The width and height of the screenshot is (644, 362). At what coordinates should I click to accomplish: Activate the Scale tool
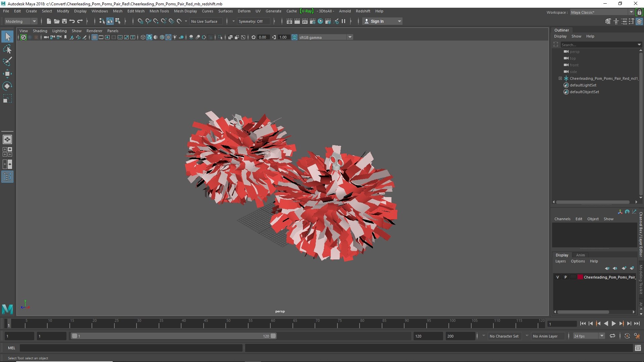(x=7, y=99)
